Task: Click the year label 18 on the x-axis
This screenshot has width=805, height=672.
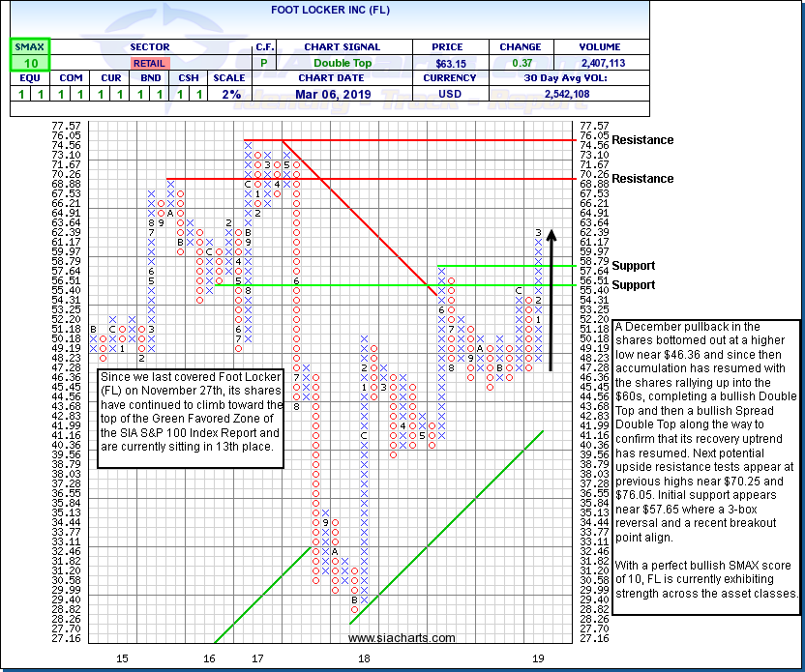Action: [365, 658]
